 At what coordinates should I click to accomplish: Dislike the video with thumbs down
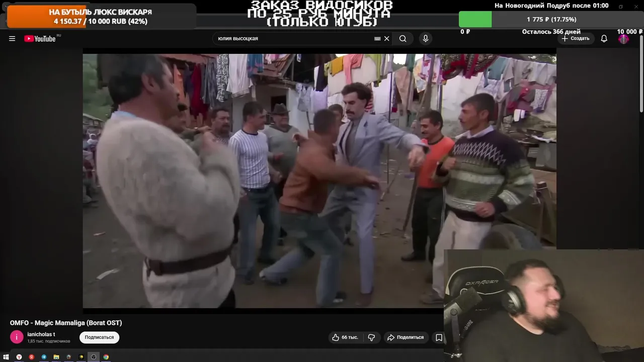tap(371, 337)
